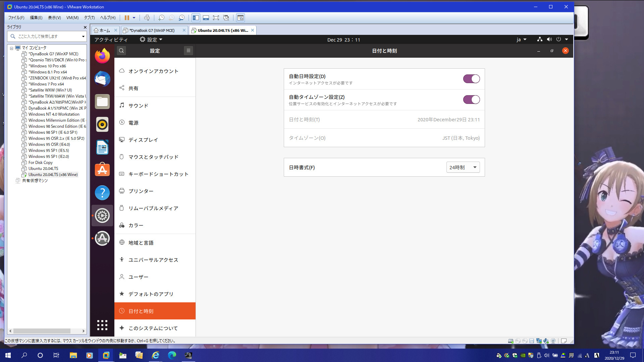
Task: Open Software Updater in the dock
Action: [102, 238]
